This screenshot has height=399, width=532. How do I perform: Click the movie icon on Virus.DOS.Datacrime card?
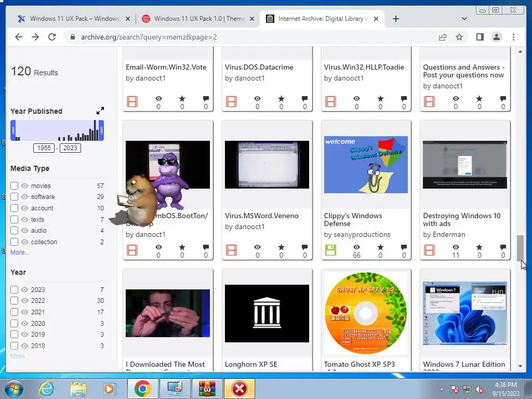pyautogui.click(x=231, y=102)
